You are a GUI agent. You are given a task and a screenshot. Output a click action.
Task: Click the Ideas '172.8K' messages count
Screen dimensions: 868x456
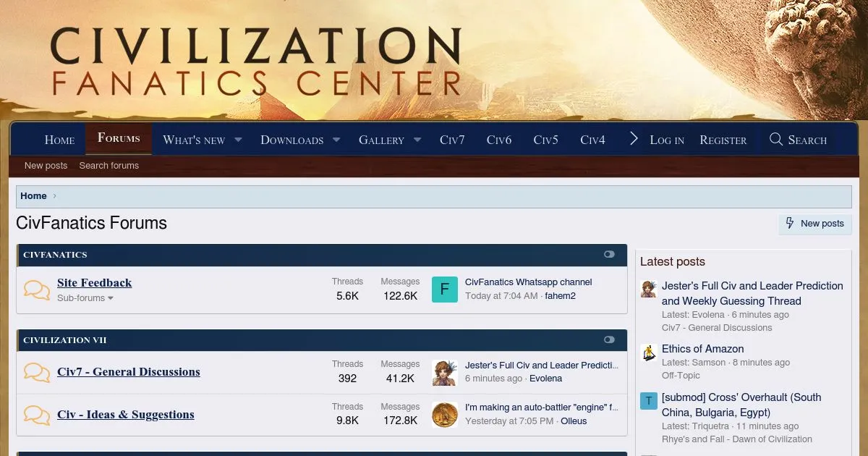click(400, 421)
